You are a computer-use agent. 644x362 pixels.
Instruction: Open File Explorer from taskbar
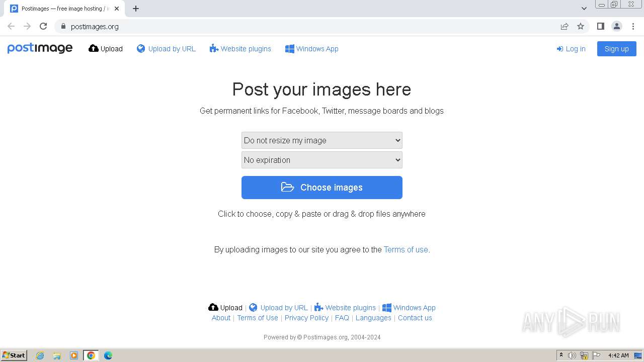(x=57, y=355)
